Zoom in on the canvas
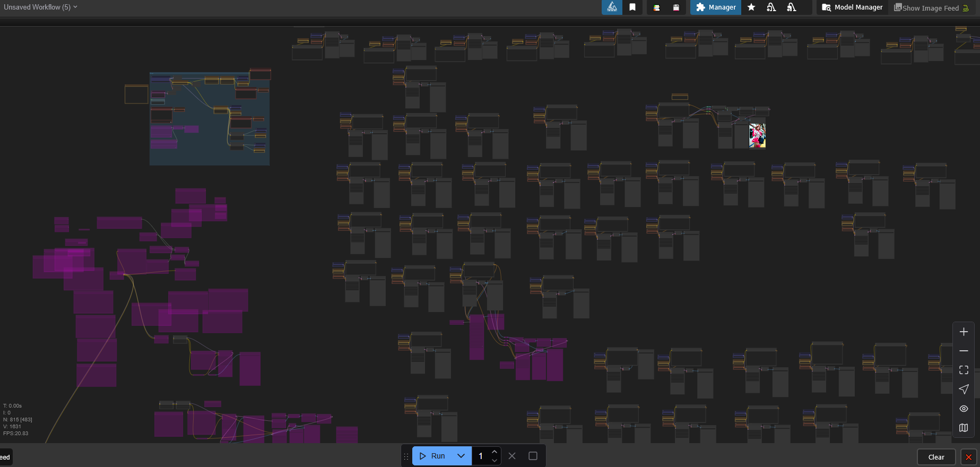 [964, 332]
